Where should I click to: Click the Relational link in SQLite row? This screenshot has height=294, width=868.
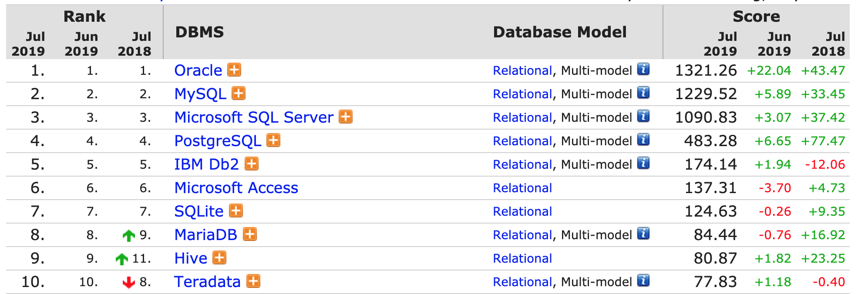click(522, 211)
